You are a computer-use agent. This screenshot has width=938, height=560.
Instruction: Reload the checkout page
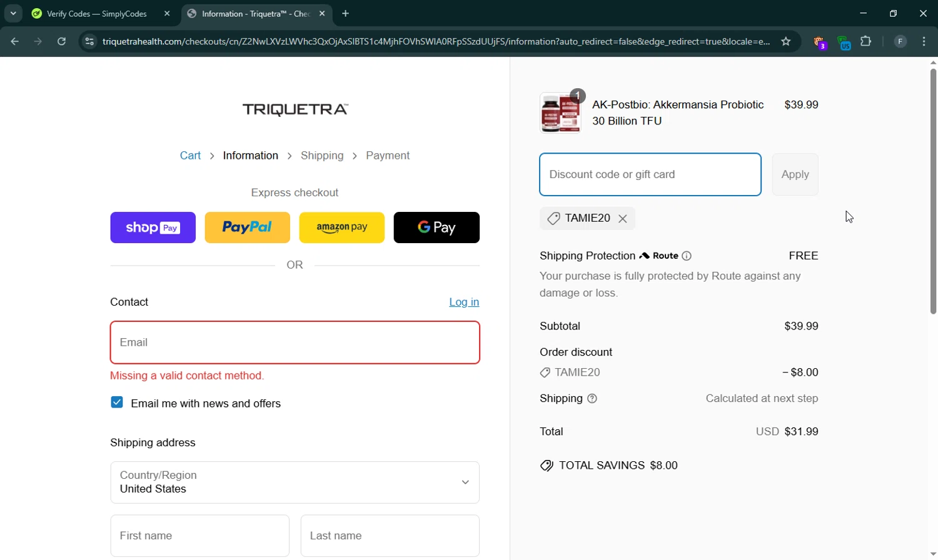tap(61, 41)
